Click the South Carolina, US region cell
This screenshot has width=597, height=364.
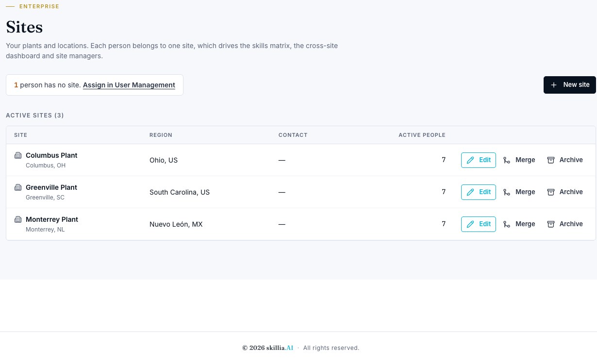point(180,192)
